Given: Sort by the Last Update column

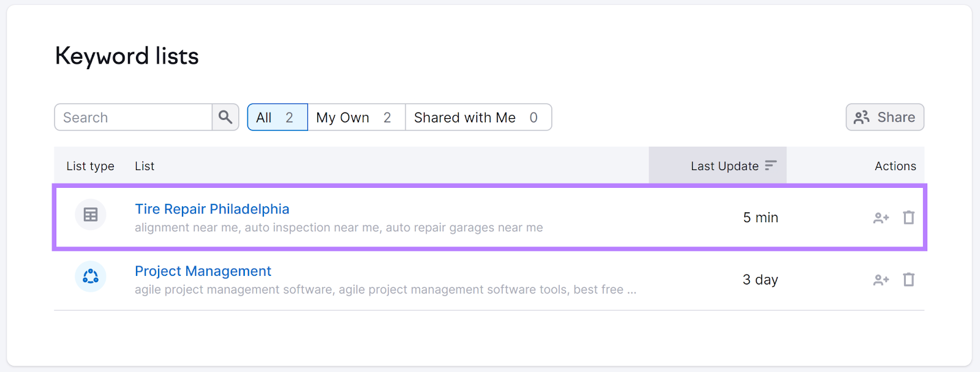Looking at the screenshot, I should coord(733,166).
